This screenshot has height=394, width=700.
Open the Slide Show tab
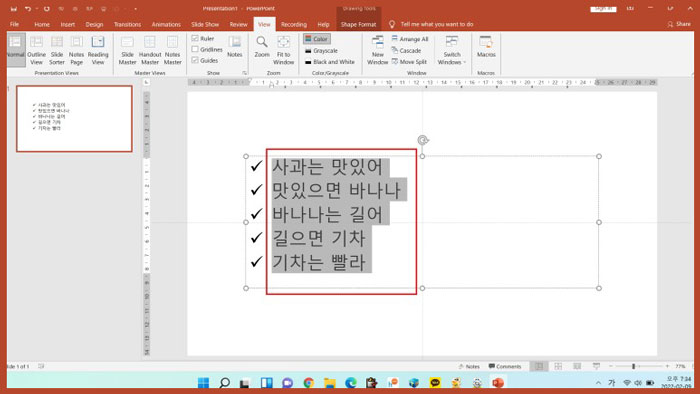205,25
